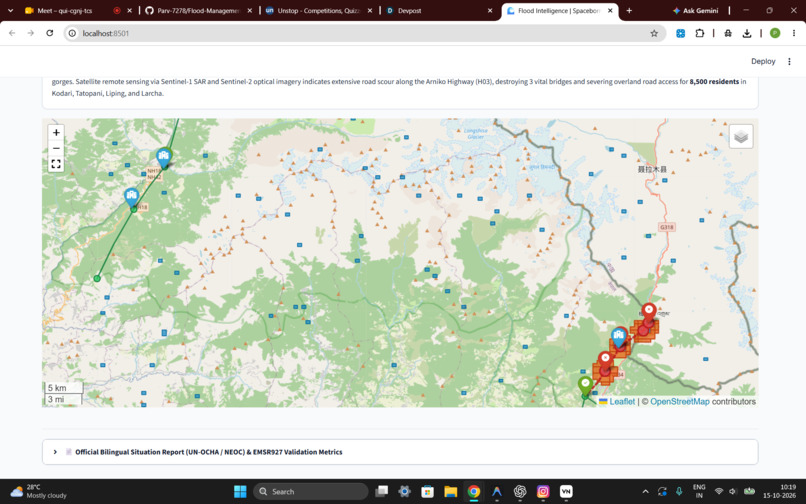This screenshot has width=806, height=504.
Task: Open File Explorer from the taskbar
Action: pyautogui.click(x=450, y=492)
